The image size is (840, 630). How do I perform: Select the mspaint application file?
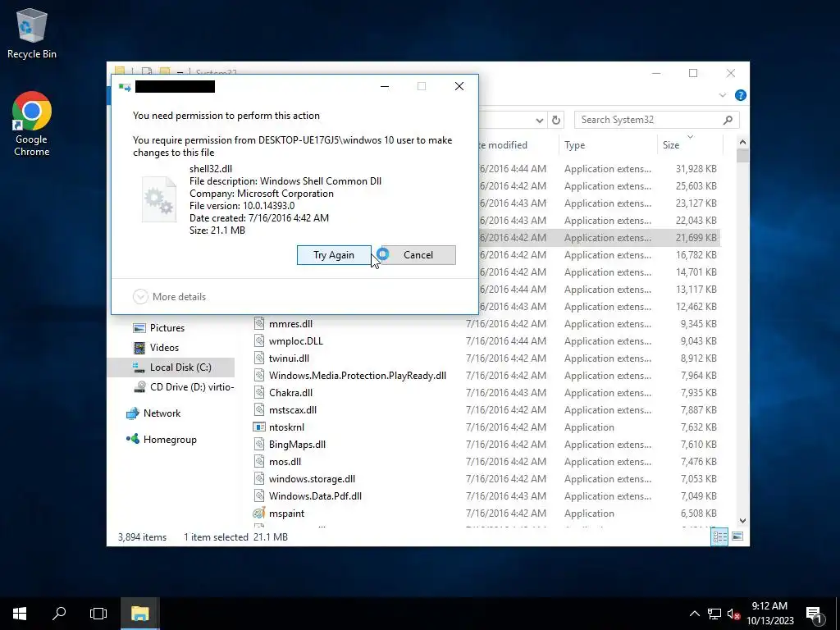[x=286, y=514]
